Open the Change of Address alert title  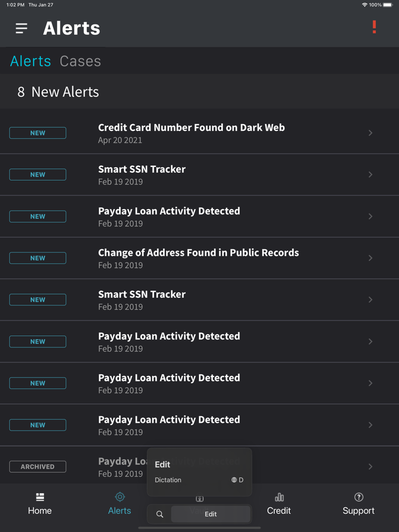coord(198,252)
